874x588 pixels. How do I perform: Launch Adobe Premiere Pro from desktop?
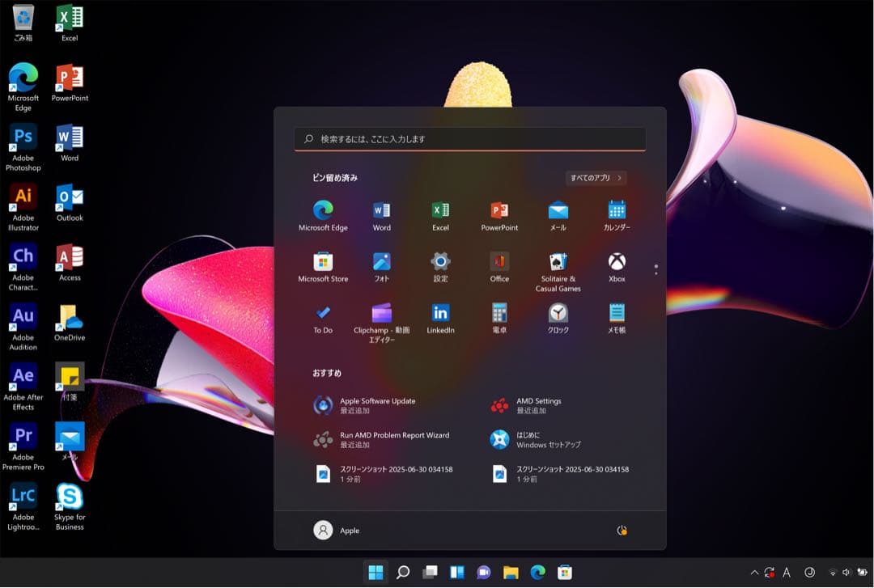click(x=23, y=438)
